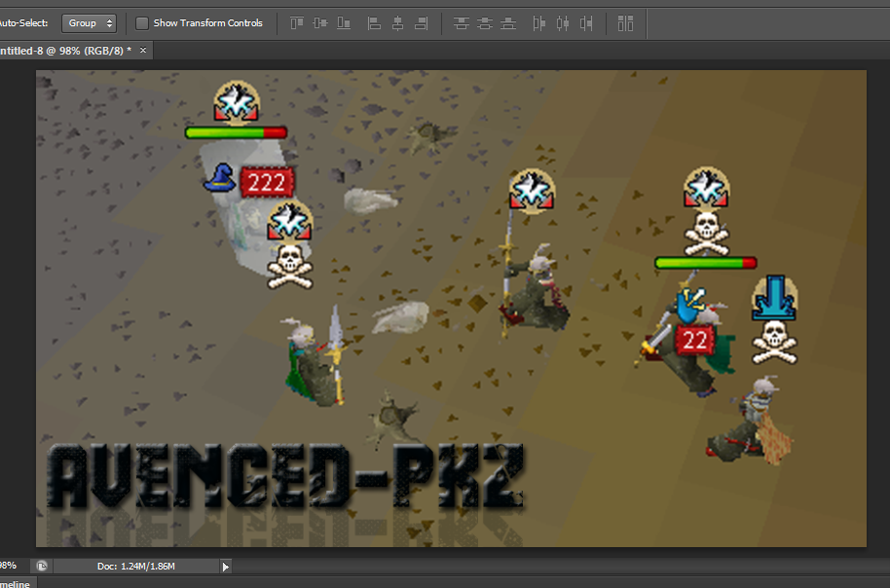Click Distribute top edges icon
The height and width of the screenshot is (588, 890).
(x=461, y=23)
